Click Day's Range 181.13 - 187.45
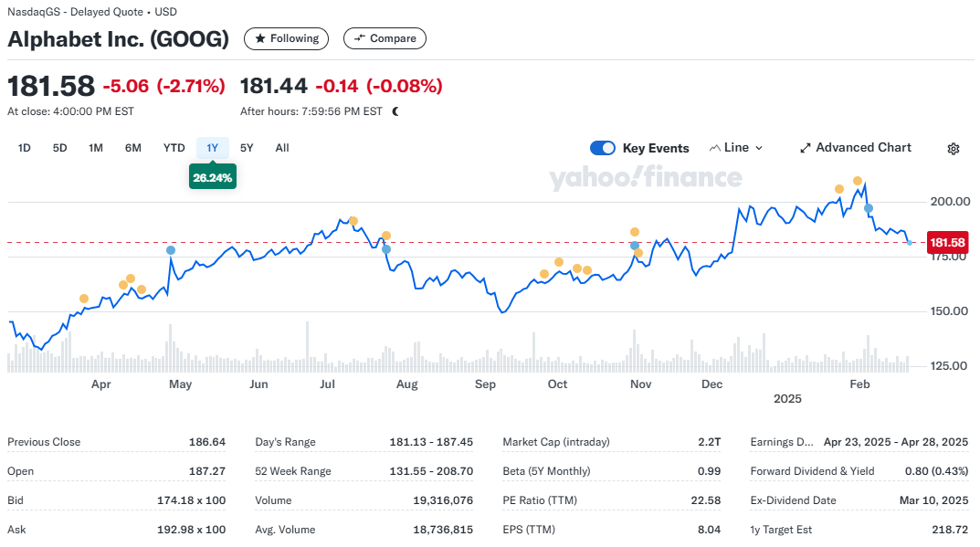Screen dimensions: 980x547 431,442
